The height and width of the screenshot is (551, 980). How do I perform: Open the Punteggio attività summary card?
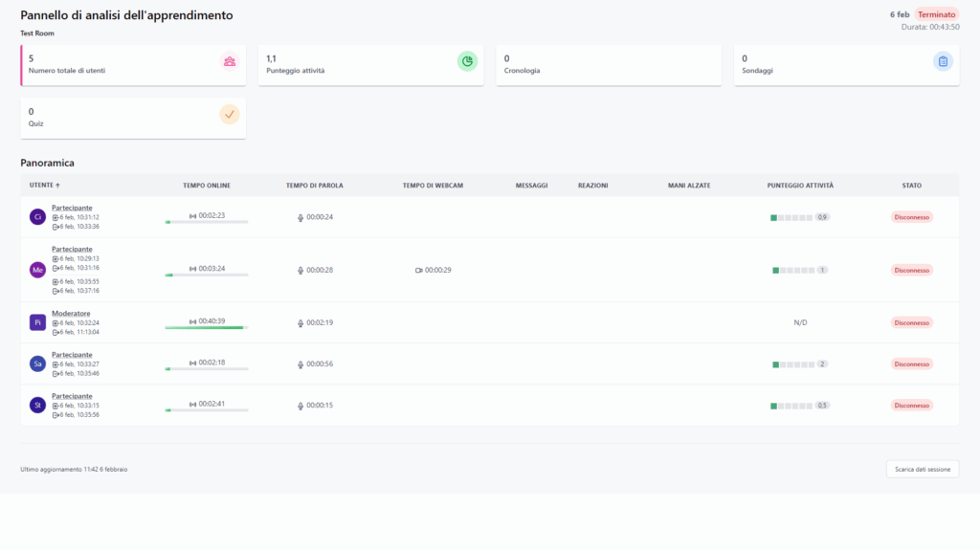click(370, 65)
